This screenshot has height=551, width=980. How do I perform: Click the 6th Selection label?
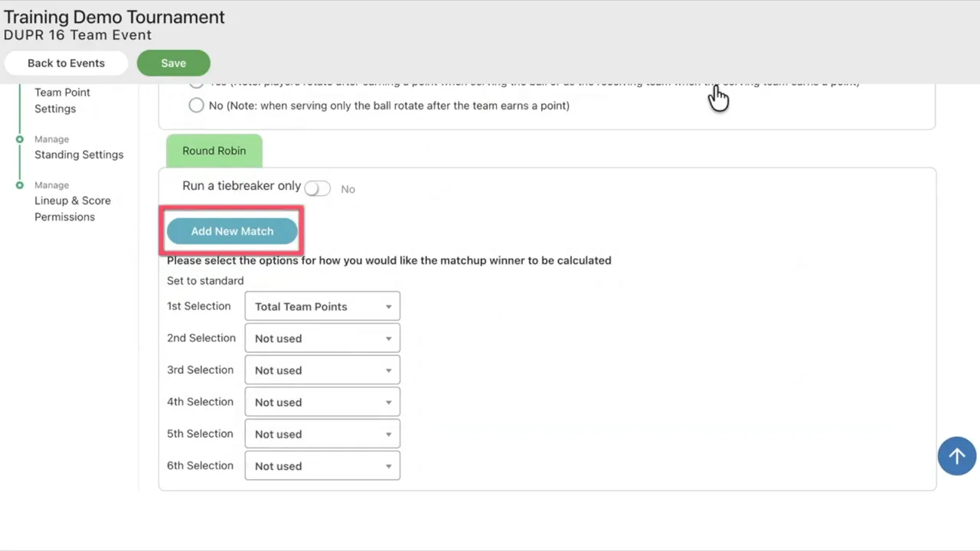200,465
